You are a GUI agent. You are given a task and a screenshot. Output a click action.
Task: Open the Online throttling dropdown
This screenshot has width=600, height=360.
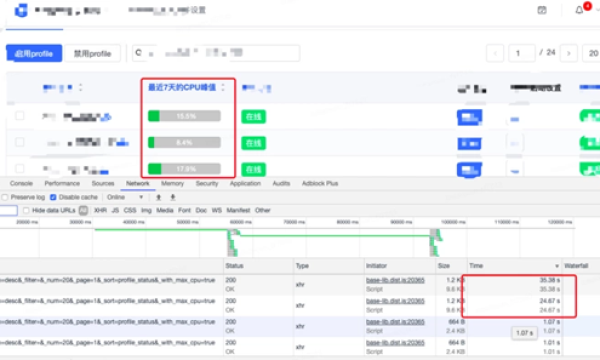(125, 197)
